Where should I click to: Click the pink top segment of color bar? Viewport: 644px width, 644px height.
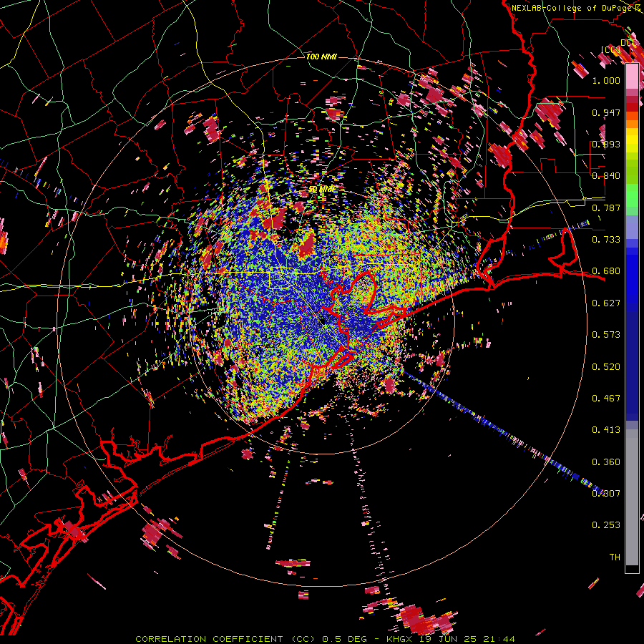click(632, 76)
